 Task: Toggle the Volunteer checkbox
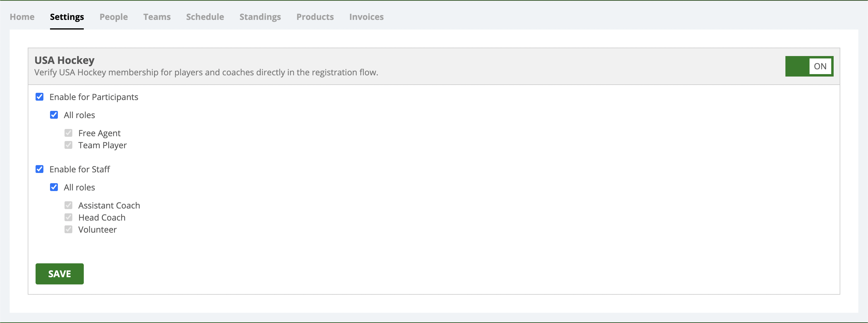click(x=68, y=229)
